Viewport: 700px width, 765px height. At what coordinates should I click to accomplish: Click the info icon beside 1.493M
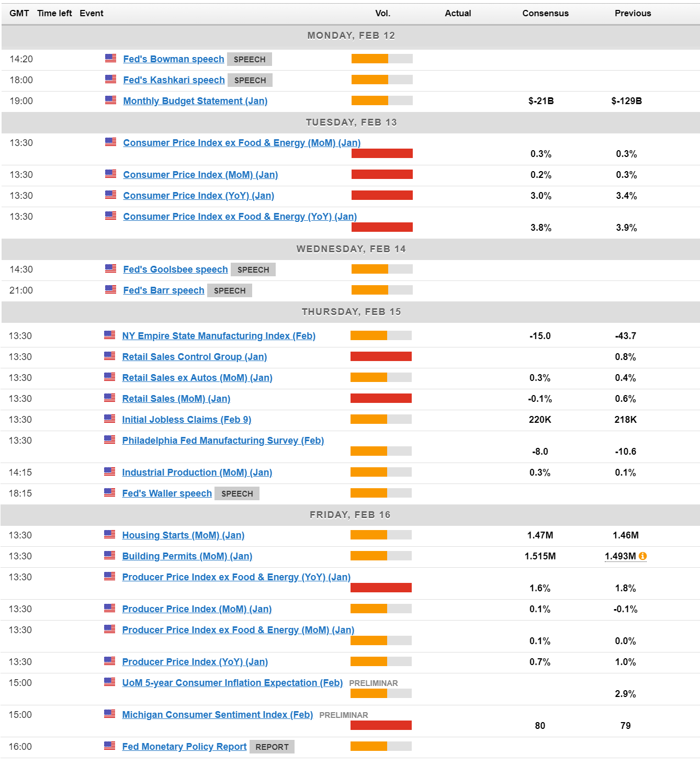pyautogui.click(x=642, y=556)
